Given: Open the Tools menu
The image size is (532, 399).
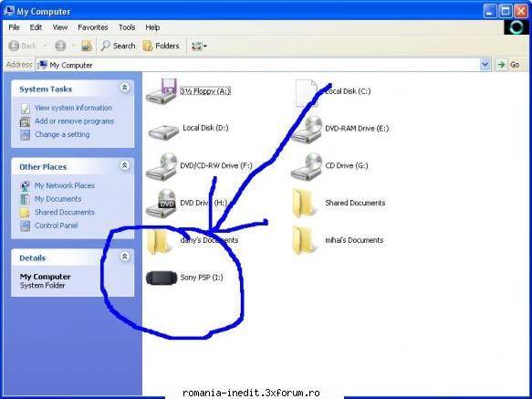Looking at the screenshot, I should (x=127, y=27).
